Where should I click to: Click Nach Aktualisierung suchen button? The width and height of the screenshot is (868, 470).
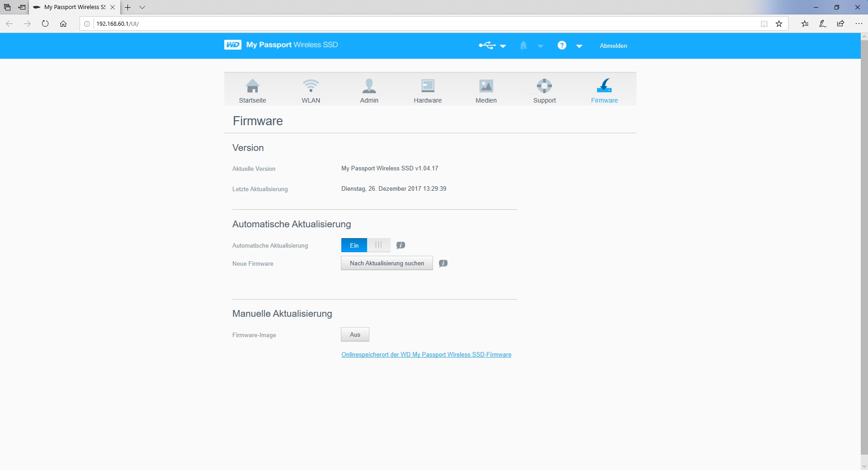[387, 263]
